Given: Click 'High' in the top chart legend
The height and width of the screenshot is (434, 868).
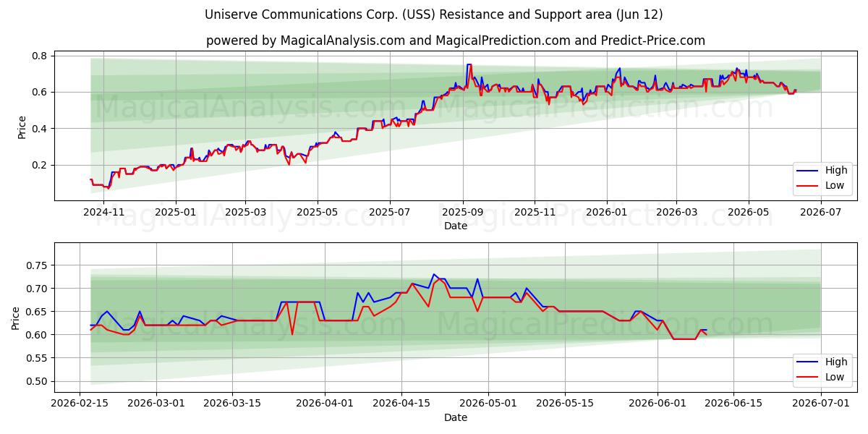Looking at the screenshot, I should (835, 170).
